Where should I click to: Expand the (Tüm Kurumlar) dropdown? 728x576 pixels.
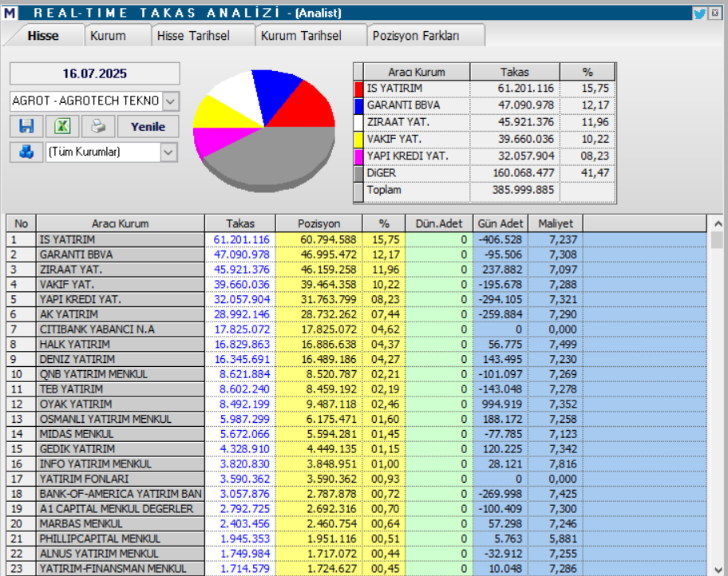168,152
